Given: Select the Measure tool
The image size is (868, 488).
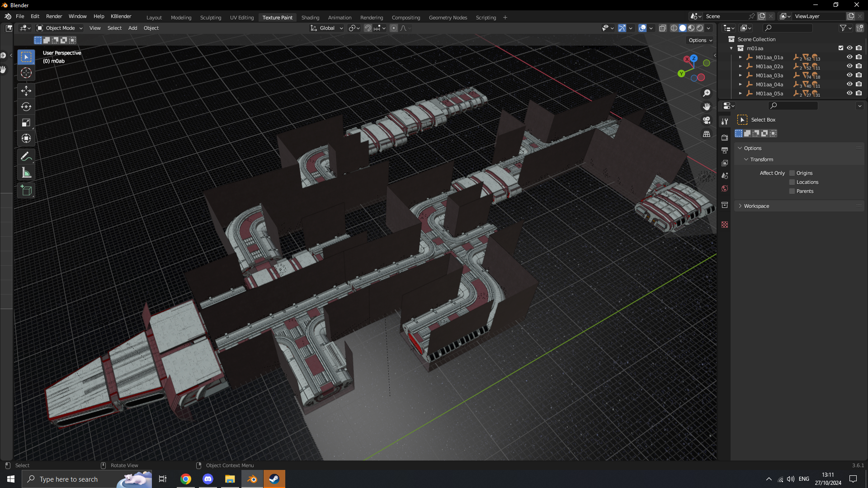Looking at the screenshot, I should click(x=26, y=173).
